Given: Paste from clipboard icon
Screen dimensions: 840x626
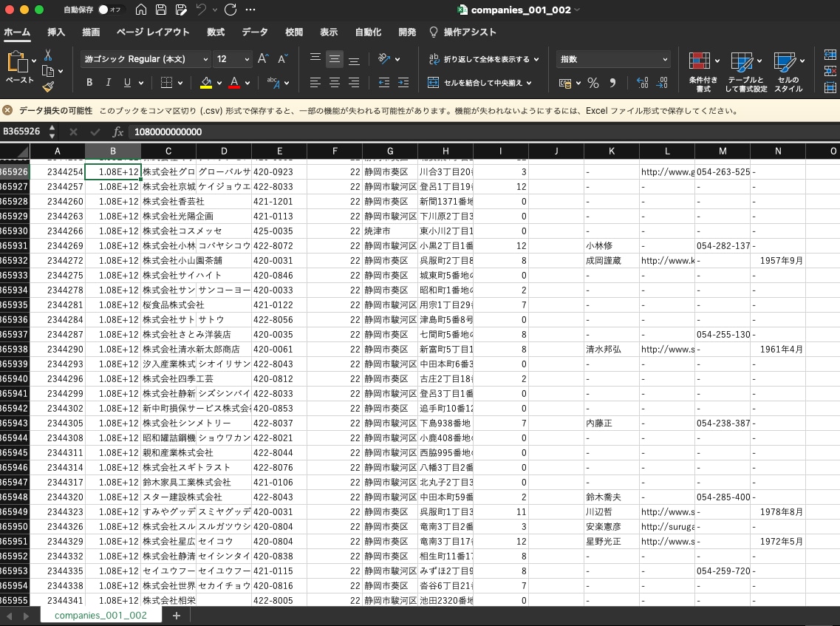Looking at the screenshot, I should [17, 61].
